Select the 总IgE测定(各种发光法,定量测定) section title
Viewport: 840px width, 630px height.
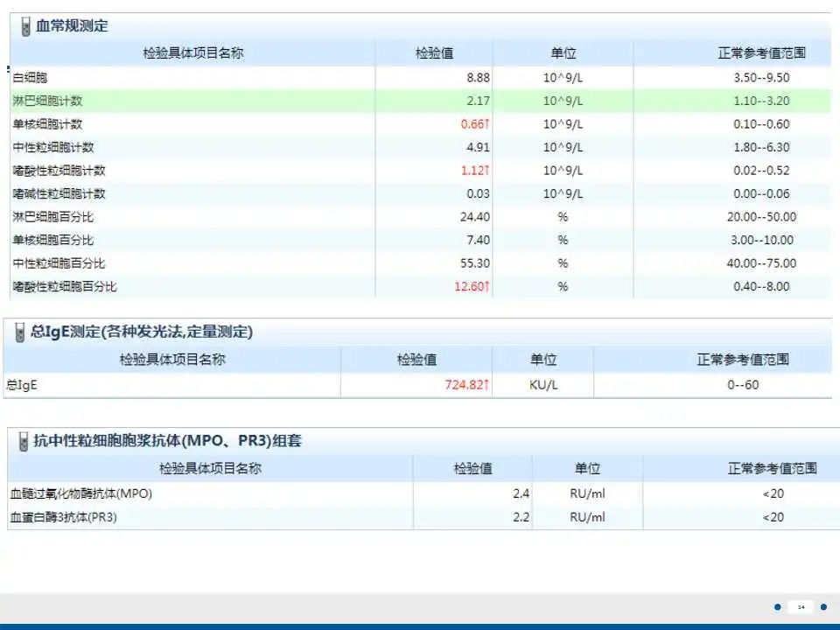[142, 332]
